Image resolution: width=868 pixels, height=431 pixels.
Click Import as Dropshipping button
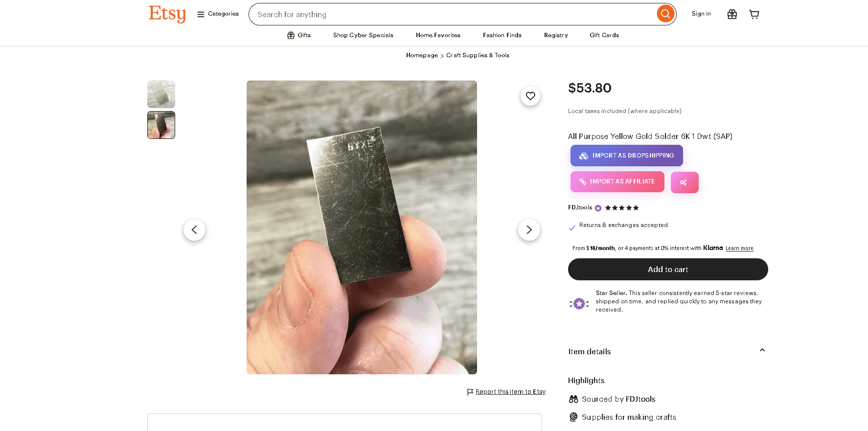[626, 156]
